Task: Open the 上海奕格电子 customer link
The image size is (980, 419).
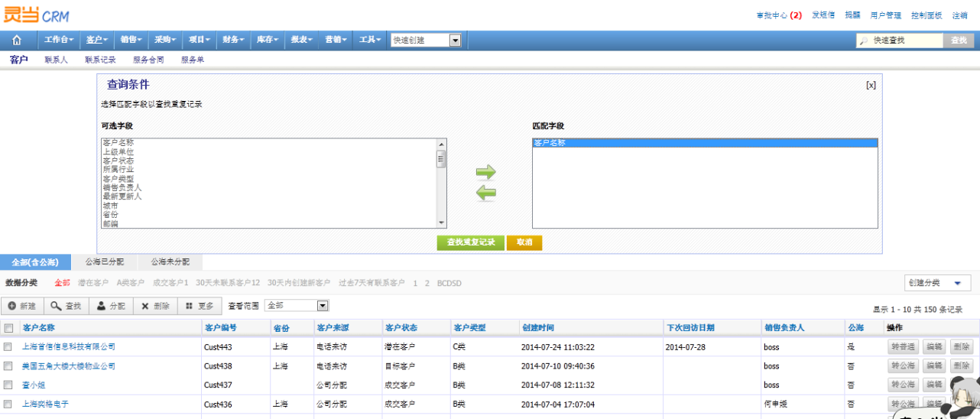Action: pos(45,404)
